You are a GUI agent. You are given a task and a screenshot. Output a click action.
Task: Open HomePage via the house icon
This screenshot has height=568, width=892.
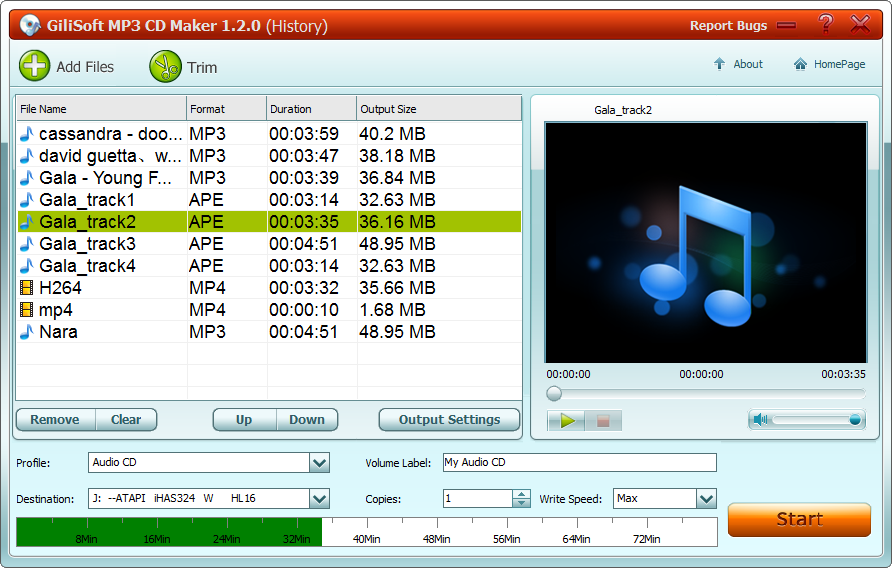(800, 64)
